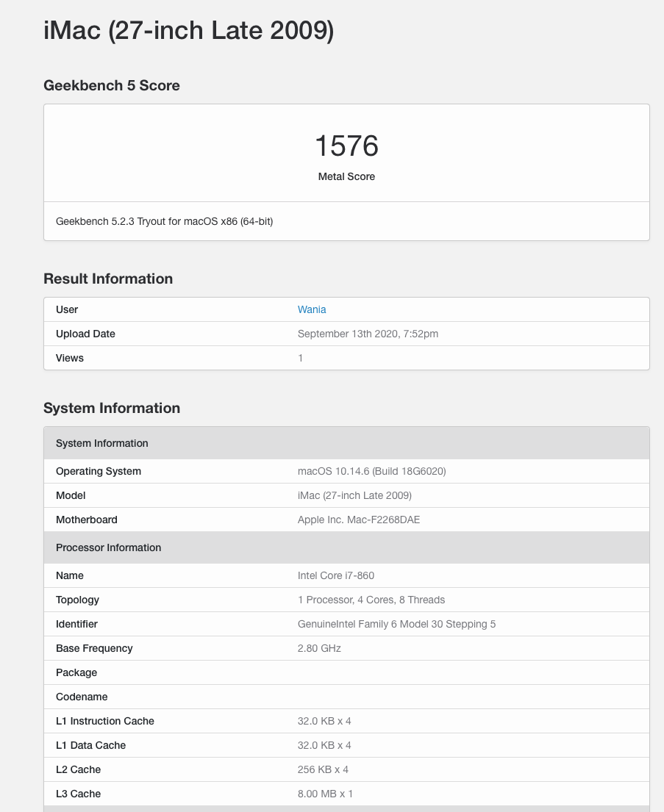Click the Geekbench 5.2.3 Tryout version text
664x812 pixels.
[x=164, y=221]
